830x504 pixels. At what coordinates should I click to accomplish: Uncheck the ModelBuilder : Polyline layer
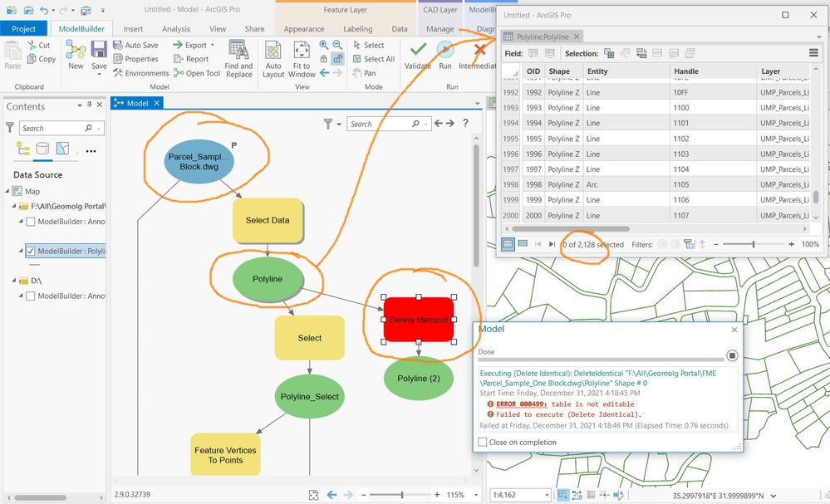(x=31, y=252)
